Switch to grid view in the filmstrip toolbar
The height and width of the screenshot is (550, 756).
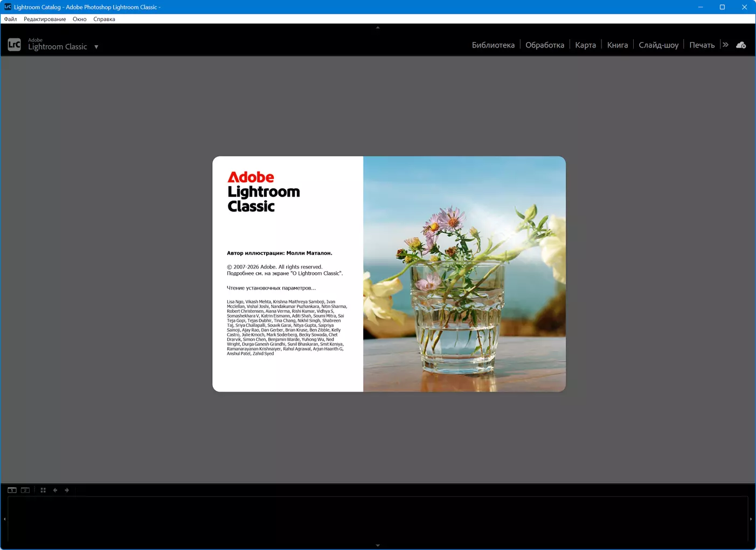coord(43,490)
